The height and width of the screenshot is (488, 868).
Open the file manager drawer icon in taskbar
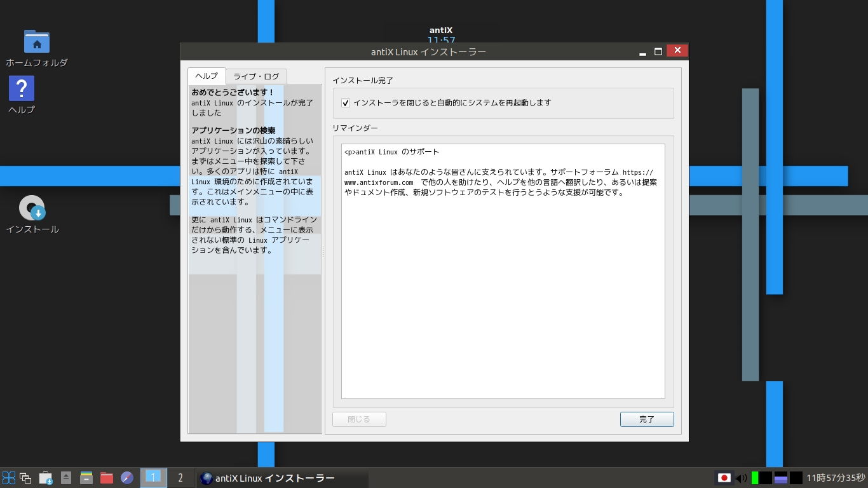[x=86, y=478]
